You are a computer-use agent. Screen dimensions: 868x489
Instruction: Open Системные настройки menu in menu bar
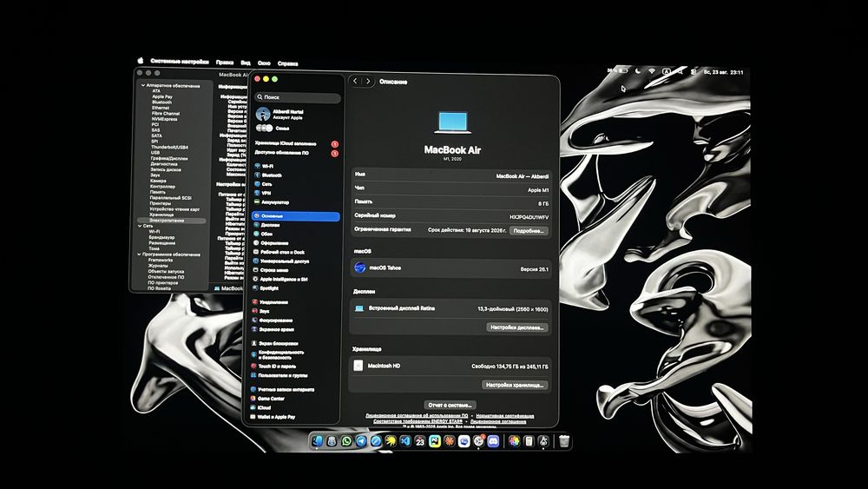(x=180, y=62)
